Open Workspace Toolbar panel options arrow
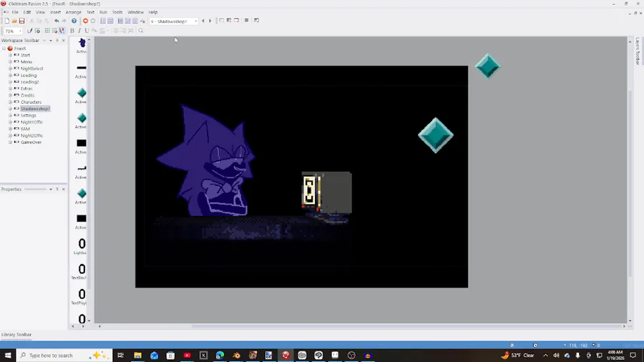 [51, 41]
